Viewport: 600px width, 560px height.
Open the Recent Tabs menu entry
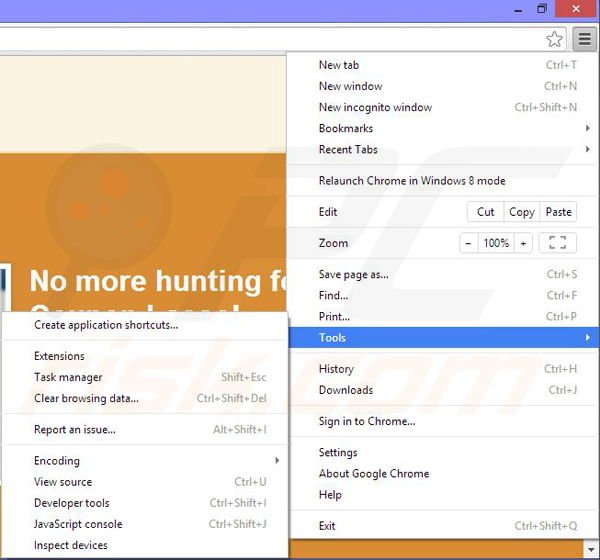[442, 149]
